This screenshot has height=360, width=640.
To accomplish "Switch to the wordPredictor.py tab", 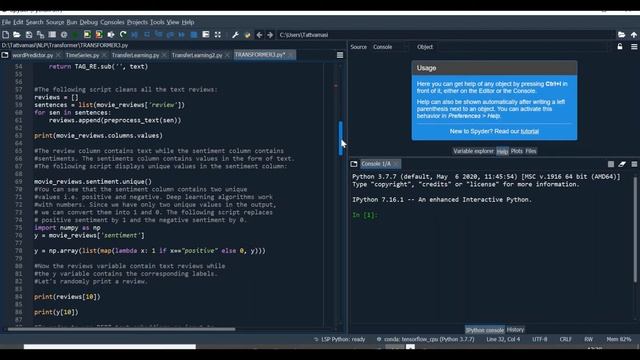I will coord(32,55).
